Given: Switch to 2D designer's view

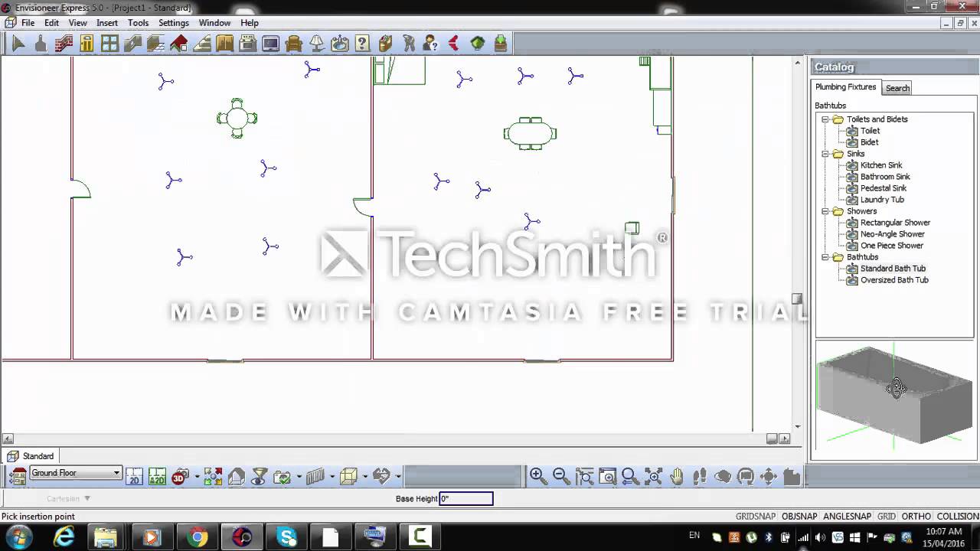Looking at the screenshot, I should [157, 477].
